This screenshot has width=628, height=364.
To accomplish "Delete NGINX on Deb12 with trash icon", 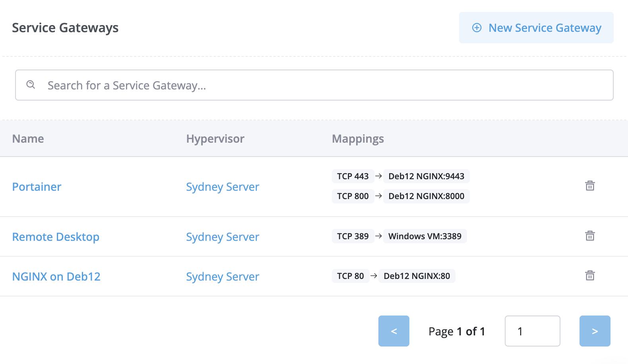I will point(590,275).
